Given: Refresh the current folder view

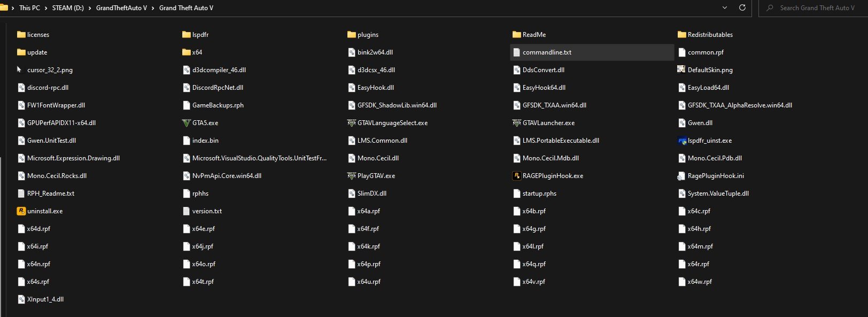Looking at the screenshot, I should tap(742, 7).
